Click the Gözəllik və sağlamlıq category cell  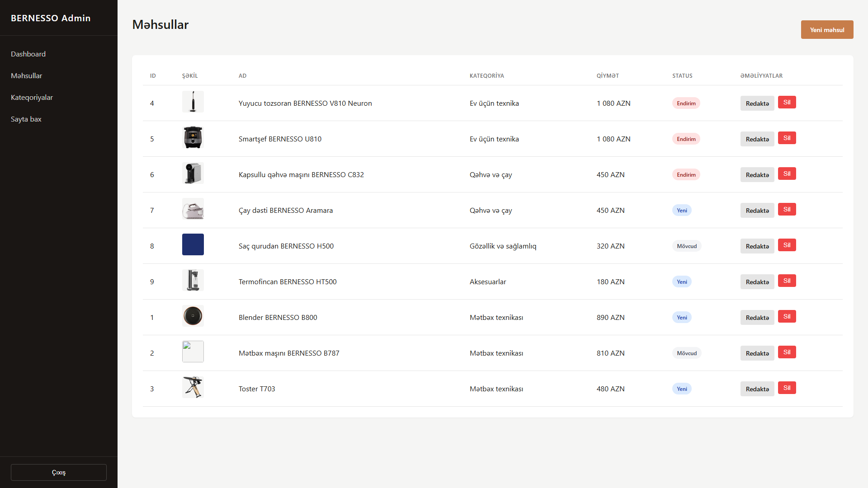503,246
